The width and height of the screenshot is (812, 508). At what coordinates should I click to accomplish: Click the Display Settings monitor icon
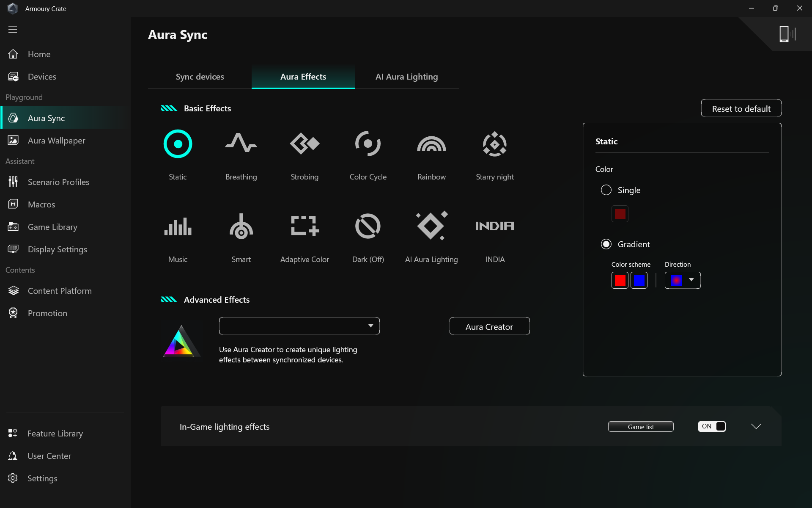13,249
